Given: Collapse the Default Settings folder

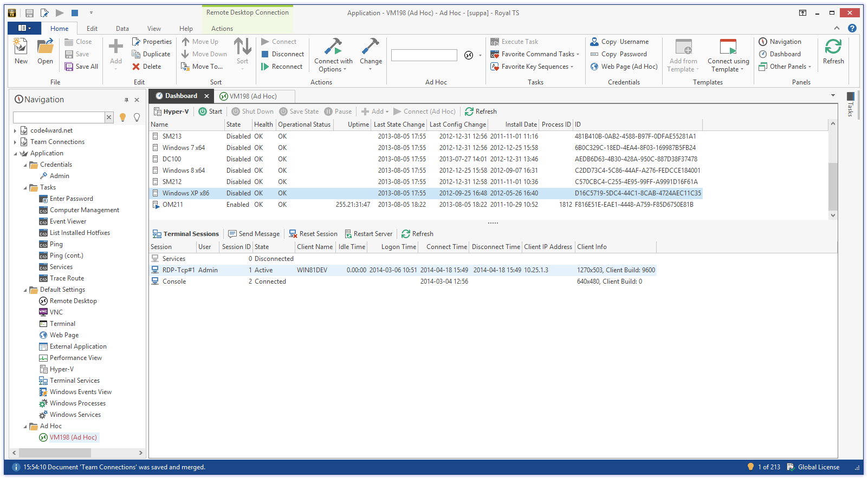Looking at the screenshot, I should tap(25, 290).
